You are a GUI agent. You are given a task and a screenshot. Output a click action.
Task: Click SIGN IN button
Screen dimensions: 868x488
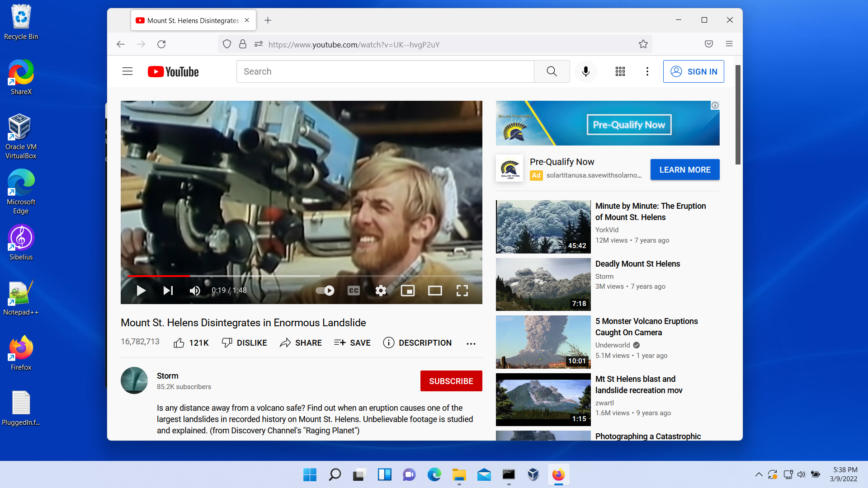[693, 71]
